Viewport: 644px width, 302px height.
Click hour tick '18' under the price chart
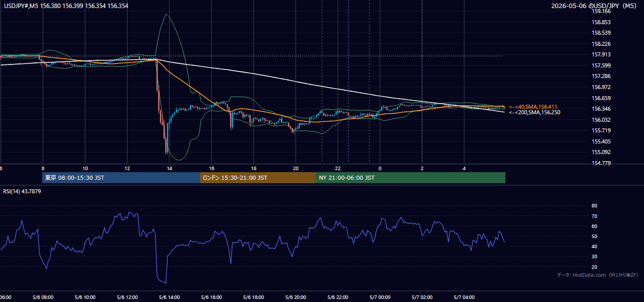coord(254,168)
